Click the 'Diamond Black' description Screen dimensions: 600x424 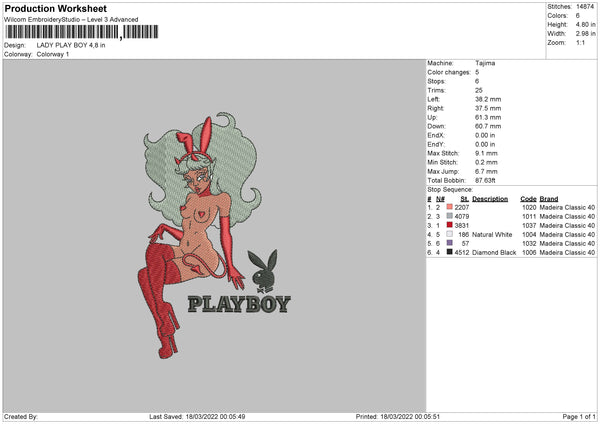(494, 253)
